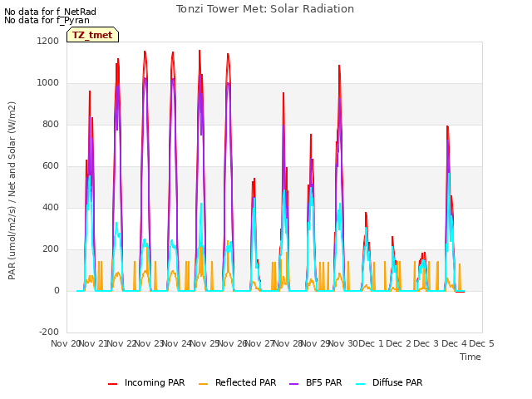Select the BF5 PAR legend label
This screenshot has height=399, width=532.
click(x=324, y=382)
